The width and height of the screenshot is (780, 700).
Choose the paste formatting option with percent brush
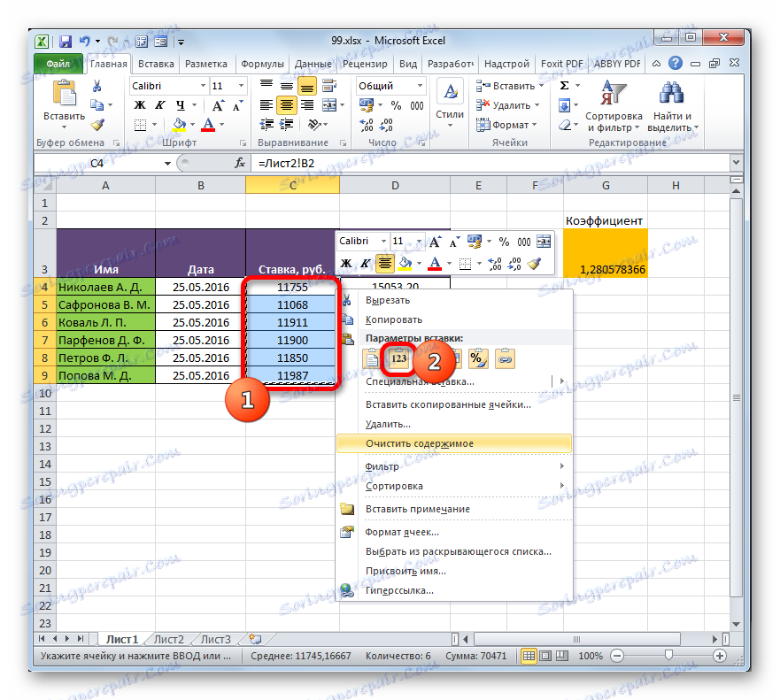[x=477, y=358]
